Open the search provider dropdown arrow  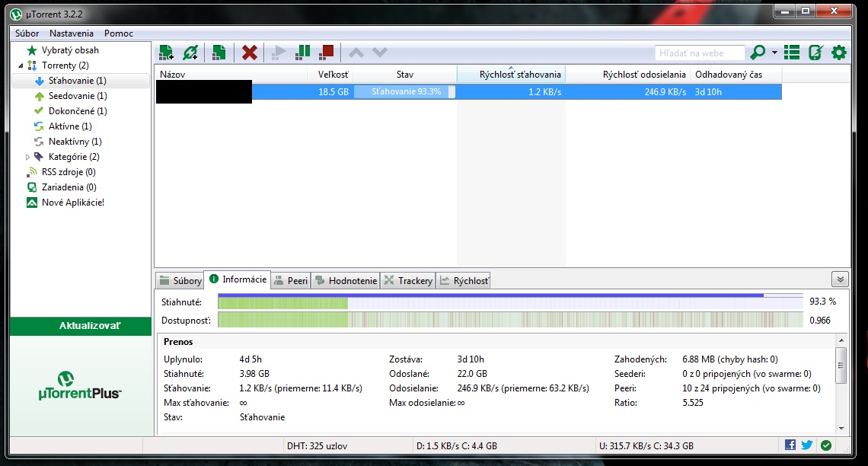click(774, 53)
